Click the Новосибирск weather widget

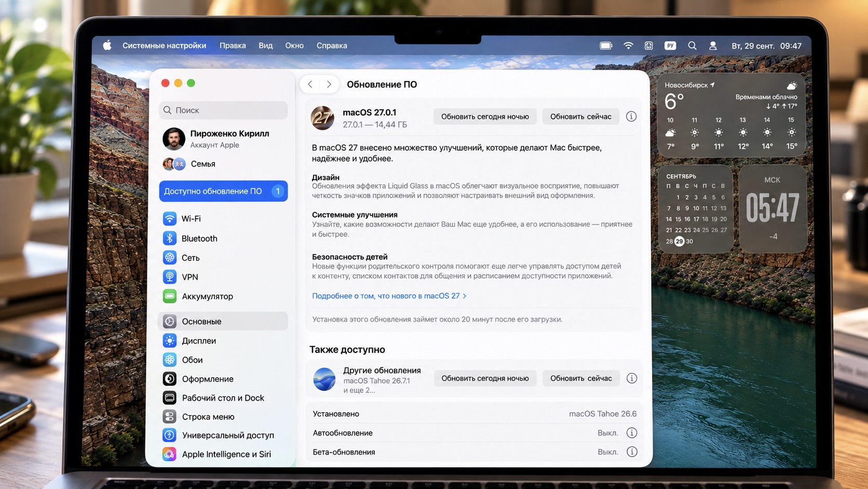point(731,116)
